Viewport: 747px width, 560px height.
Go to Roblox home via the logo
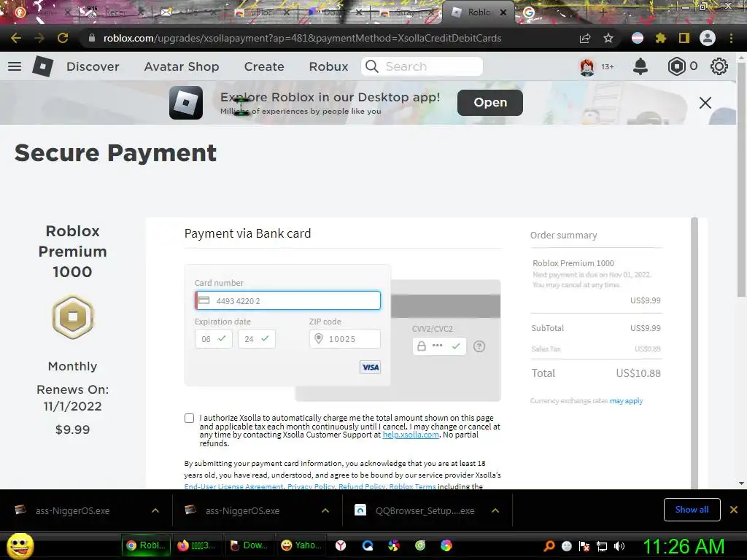(42, 66)
